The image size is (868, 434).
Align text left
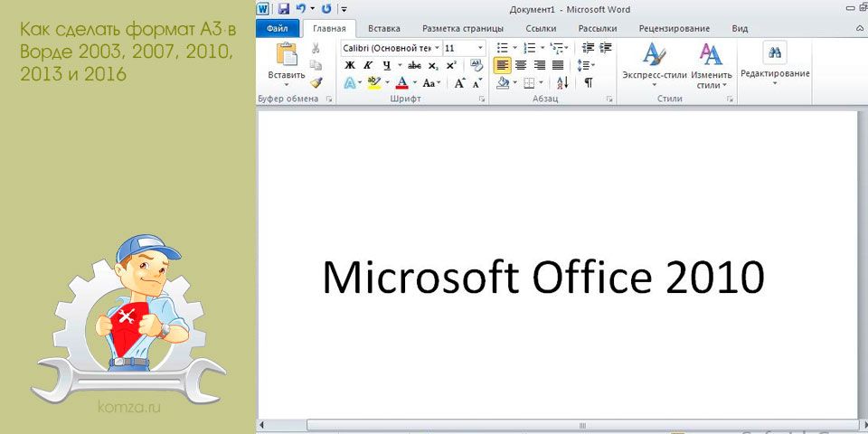[x=503, y=65]
